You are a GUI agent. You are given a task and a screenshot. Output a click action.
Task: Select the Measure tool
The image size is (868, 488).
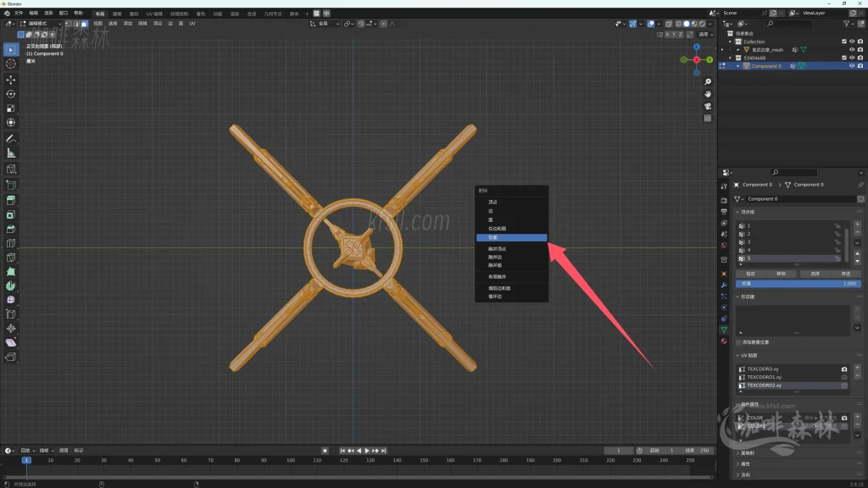[x=11, y=153]
